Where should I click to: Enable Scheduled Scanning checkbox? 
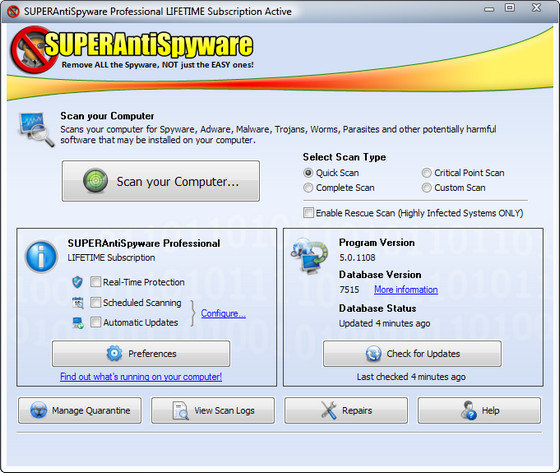coord(95,302)
